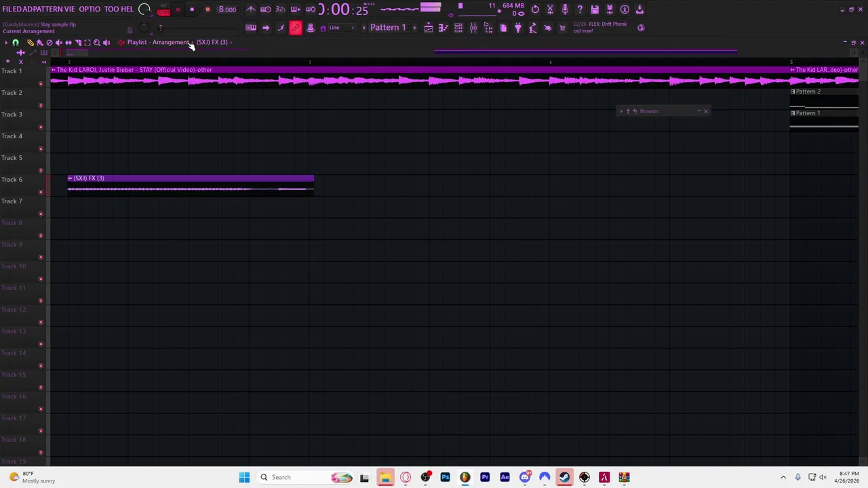Mute Track 1 with its green dot
The image size is (868, 488).
(41, 83)
